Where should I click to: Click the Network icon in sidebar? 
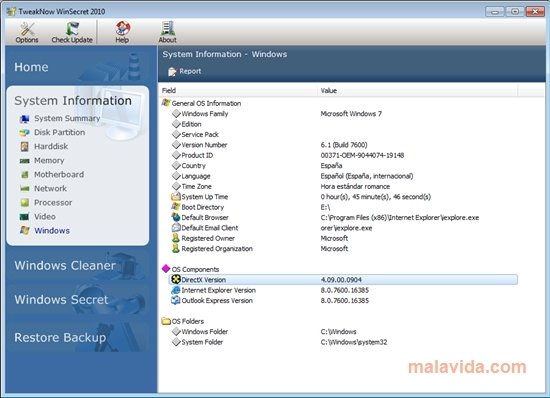(25, 189)
